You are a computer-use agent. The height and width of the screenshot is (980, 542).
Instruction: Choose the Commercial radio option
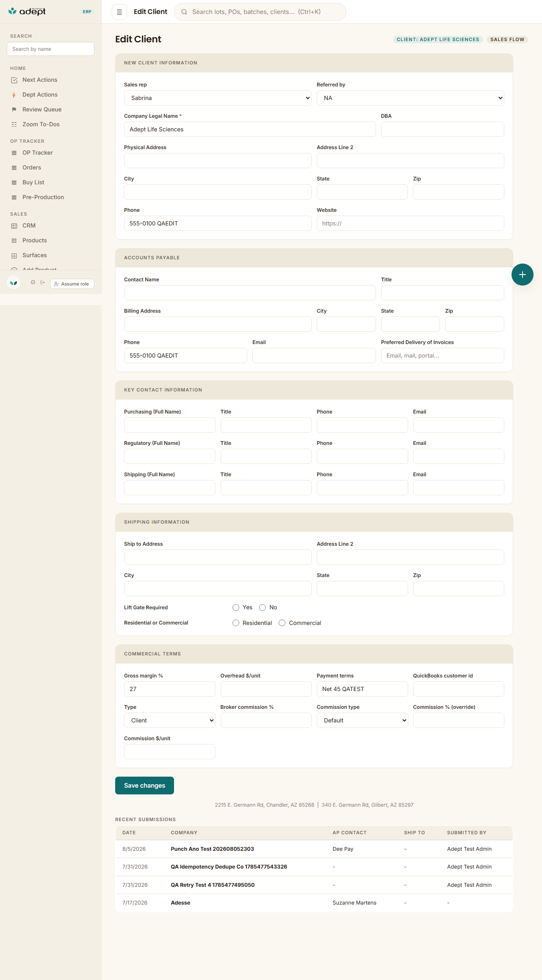282,623
